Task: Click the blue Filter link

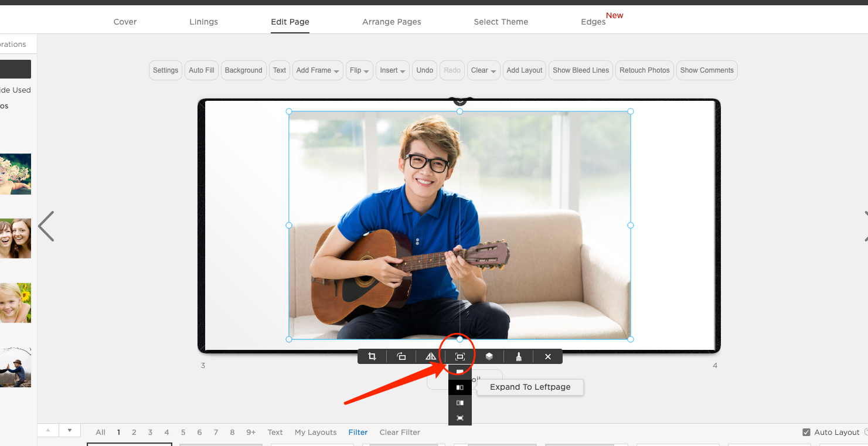Action: [358, 433]
